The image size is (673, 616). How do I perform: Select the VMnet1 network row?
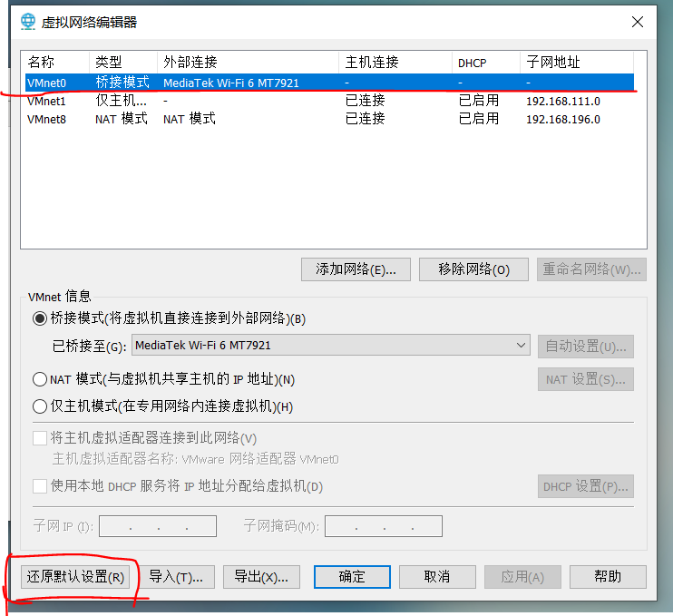(x=329, y=101)
